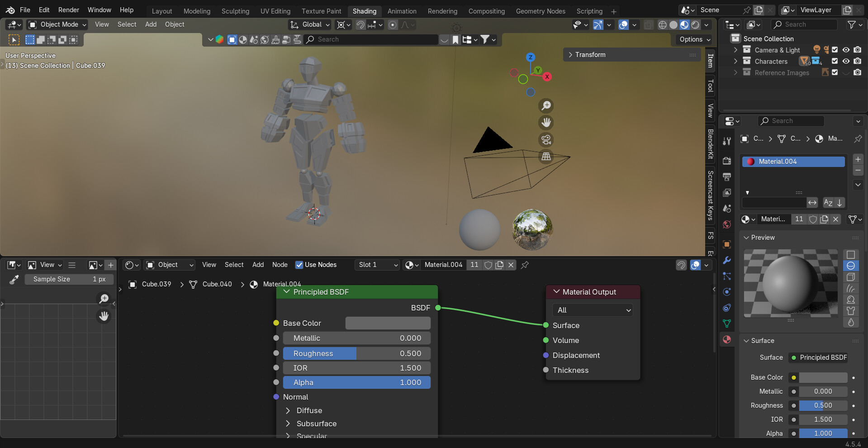Pin the node editor material

click(525, 265)
